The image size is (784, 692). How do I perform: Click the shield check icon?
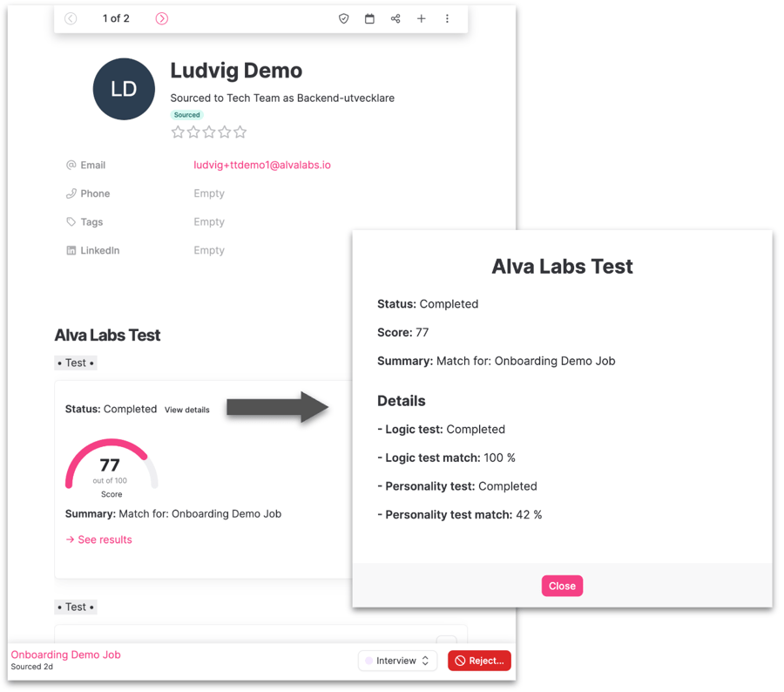click(x=343, y=18)
